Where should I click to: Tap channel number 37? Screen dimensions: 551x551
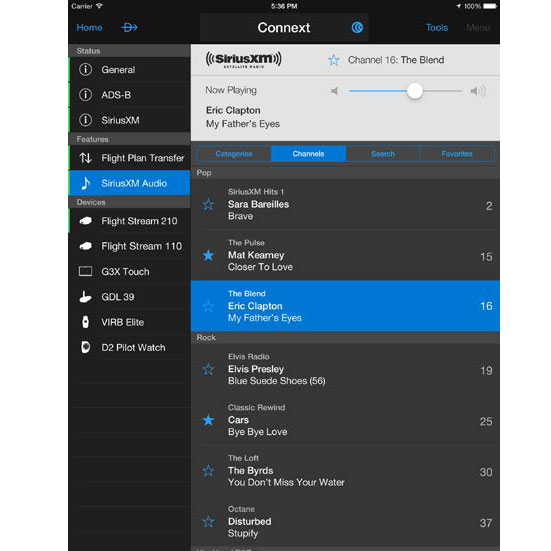tap(486, 523)
